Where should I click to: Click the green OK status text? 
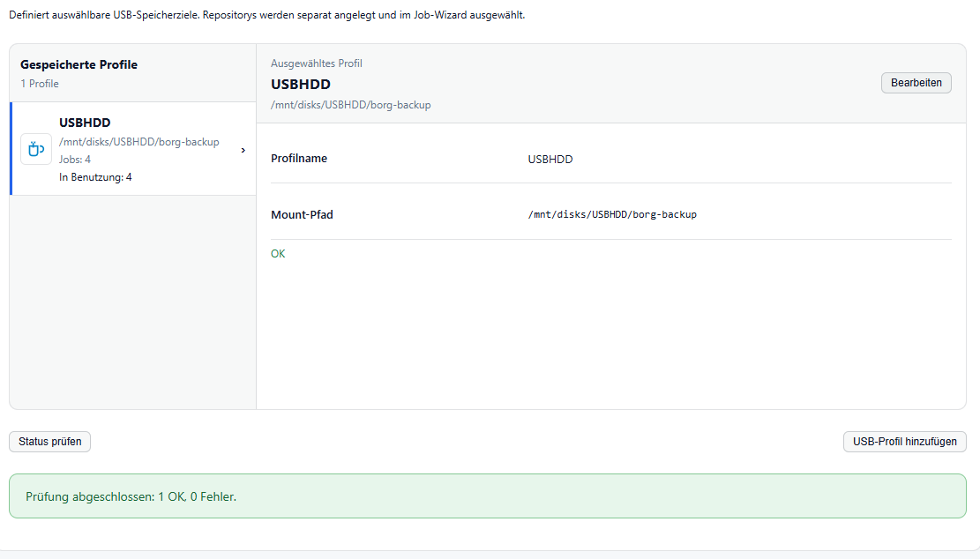tap(278, 254)
